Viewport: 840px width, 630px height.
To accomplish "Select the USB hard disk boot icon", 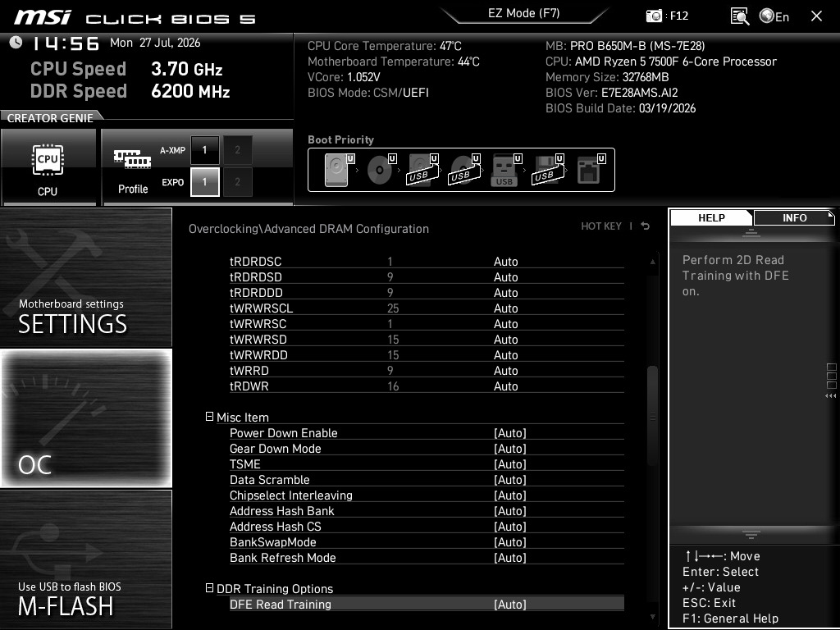I will pyautogui.click(x=423, y=170).
